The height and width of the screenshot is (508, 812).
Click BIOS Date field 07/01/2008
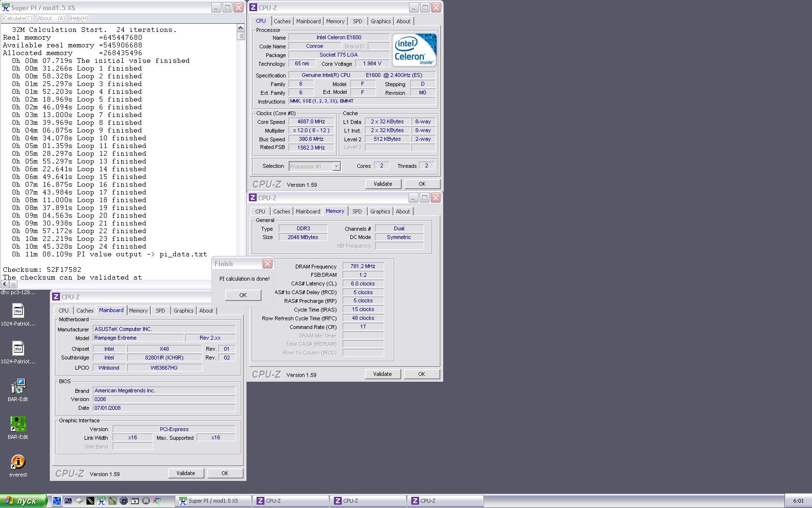(164, 408)
